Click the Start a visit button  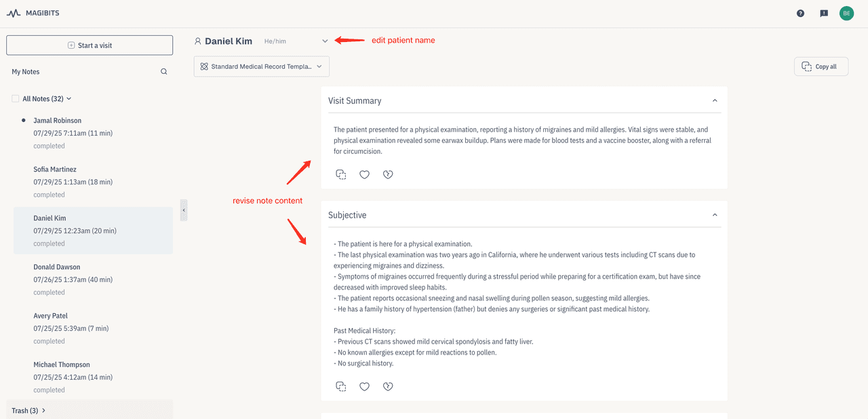(90, 45)
